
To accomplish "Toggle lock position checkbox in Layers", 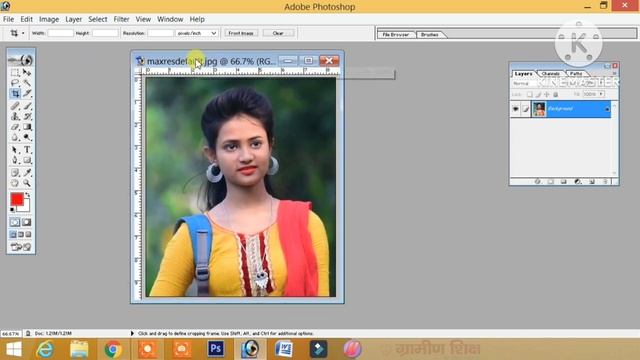I will pos(547,94).
